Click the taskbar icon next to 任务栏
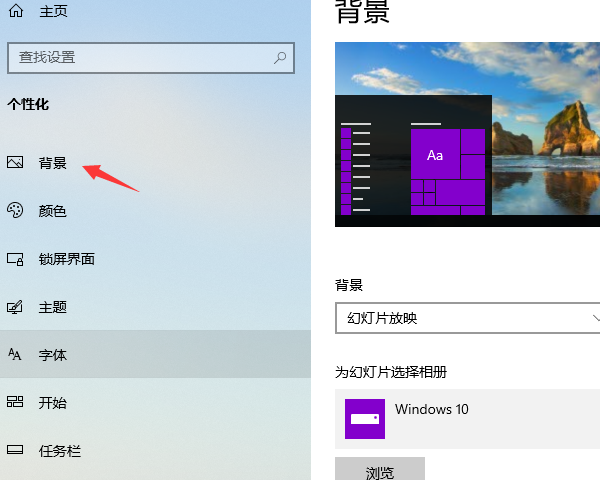 (x=15, y=451)
